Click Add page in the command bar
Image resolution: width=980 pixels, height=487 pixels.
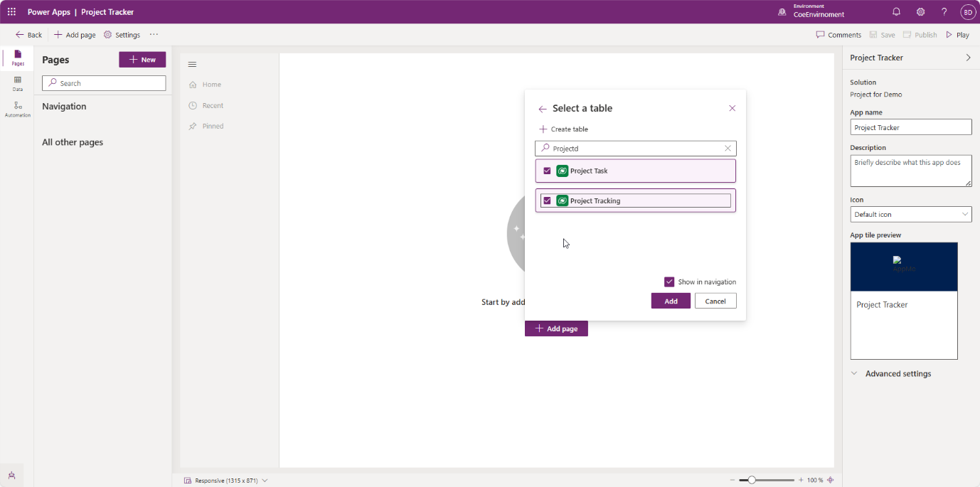[75, 35]
